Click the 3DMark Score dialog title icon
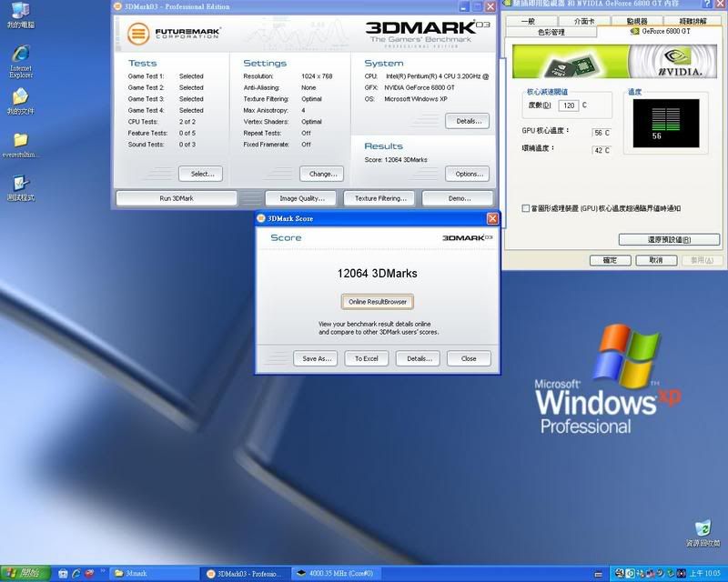 coord(261,218)
